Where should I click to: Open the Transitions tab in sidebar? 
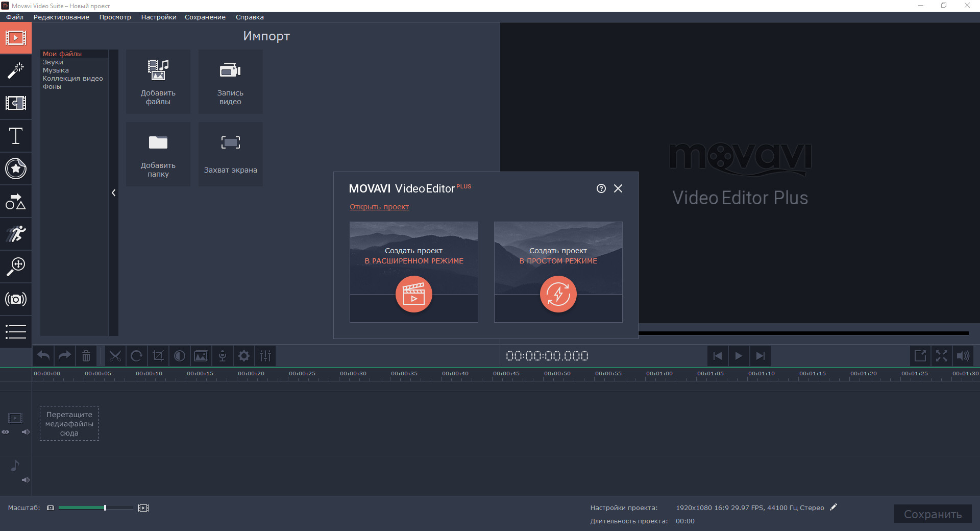point(16,103)
